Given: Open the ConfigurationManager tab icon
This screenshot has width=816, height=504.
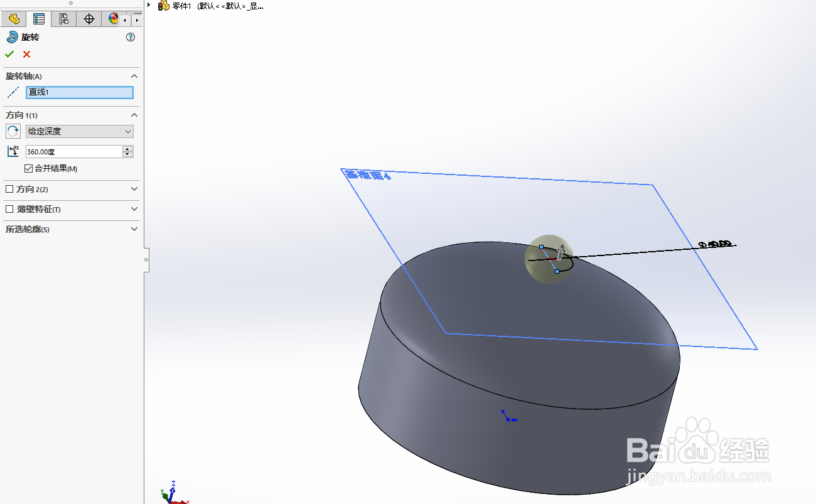Looking at the screenshot, I should click(63, 19).
